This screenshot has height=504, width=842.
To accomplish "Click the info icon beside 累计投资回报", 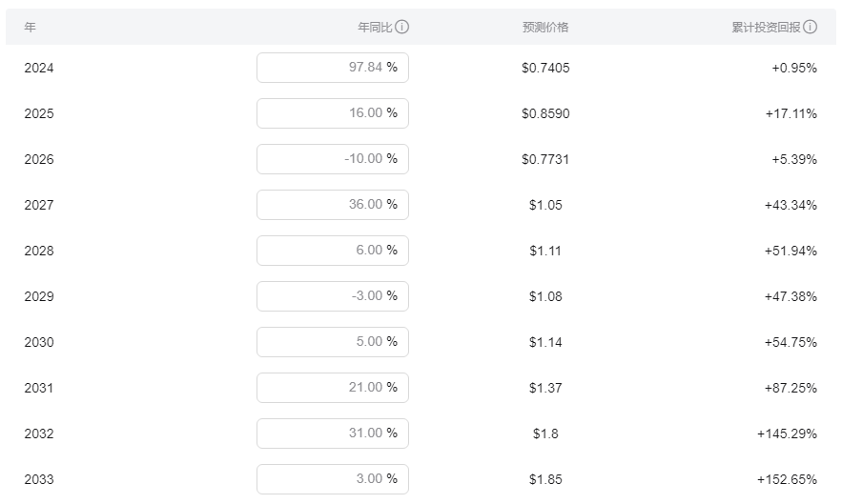I will 811,28.
